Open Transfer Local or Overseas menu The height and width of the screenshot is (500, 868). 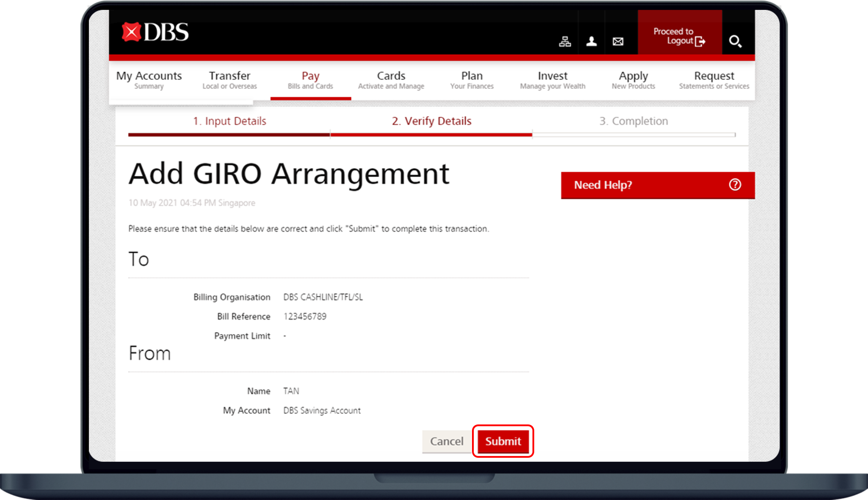pyautogui.click(x=230, y=80)
